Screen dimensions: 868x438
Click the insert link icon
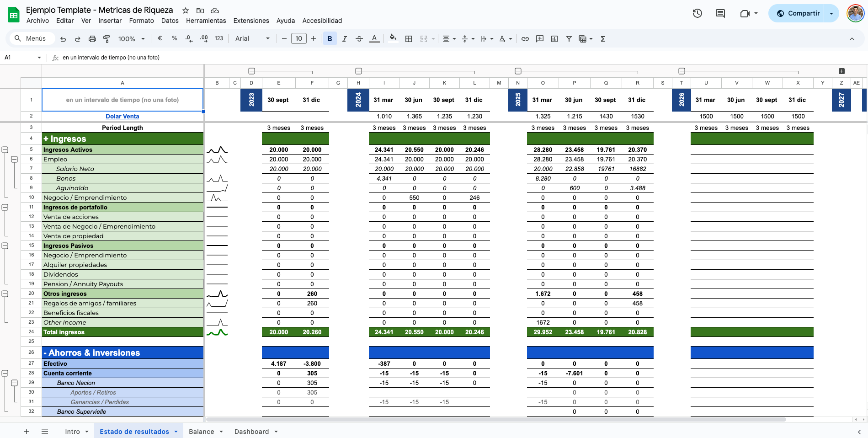tap(525, 39)
